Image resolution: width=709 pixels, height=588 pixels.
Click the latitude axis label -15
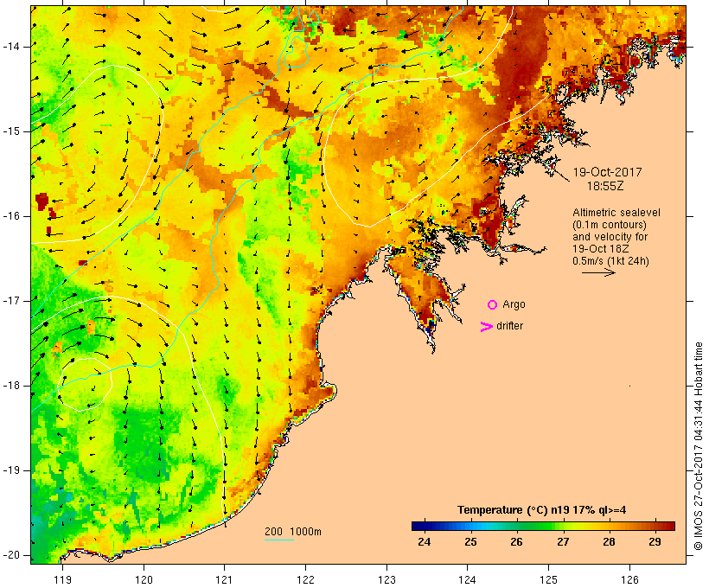point(11,131)
